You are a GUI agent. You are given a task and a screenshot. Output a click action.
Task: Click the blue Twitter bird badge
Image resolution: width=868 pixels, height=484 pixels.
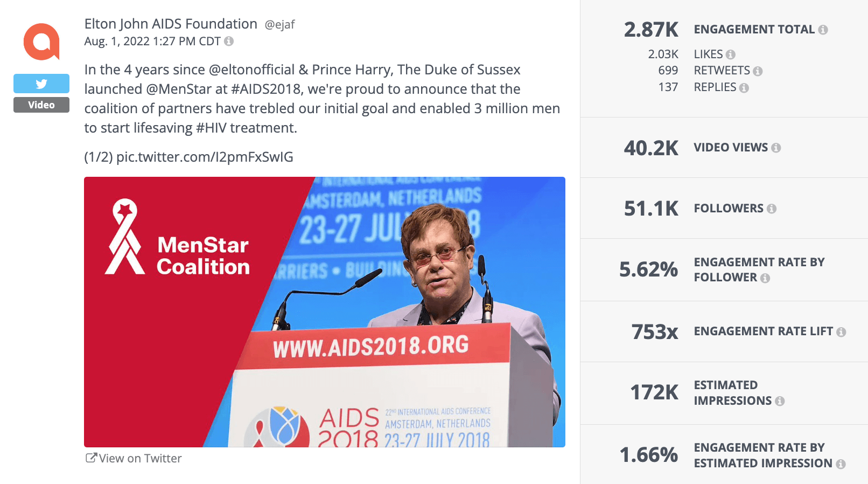tap(41, 84)
